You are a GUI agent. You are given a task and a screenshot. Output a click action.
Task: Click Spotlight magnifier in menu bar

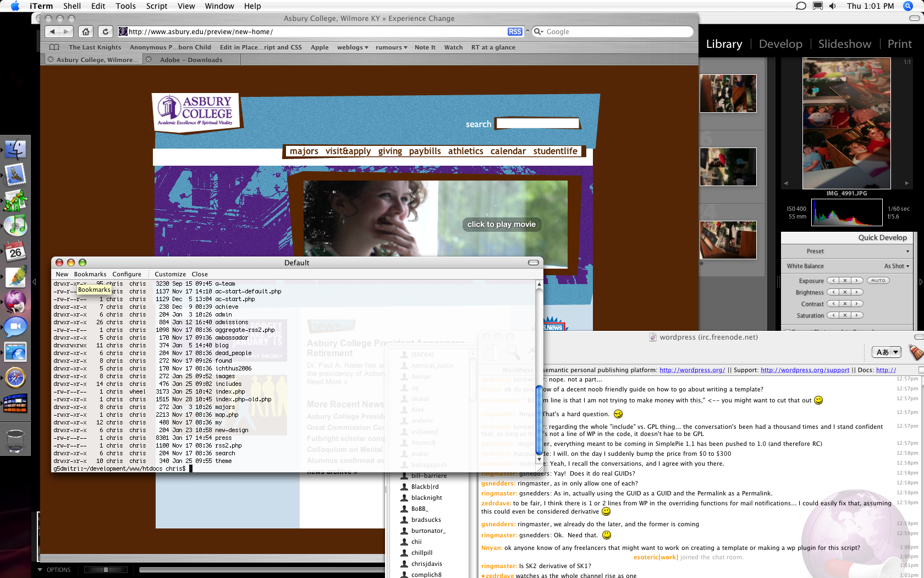click(x=908, y=6)
